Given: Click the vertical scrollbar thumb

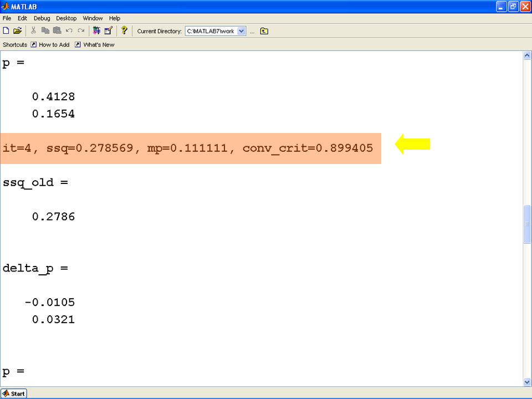Looking at the screenshot, I should coord(527,224).
